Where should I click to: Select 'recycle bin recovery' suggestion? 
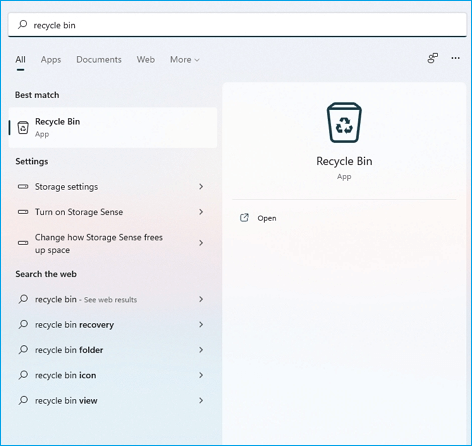[113, 325]
